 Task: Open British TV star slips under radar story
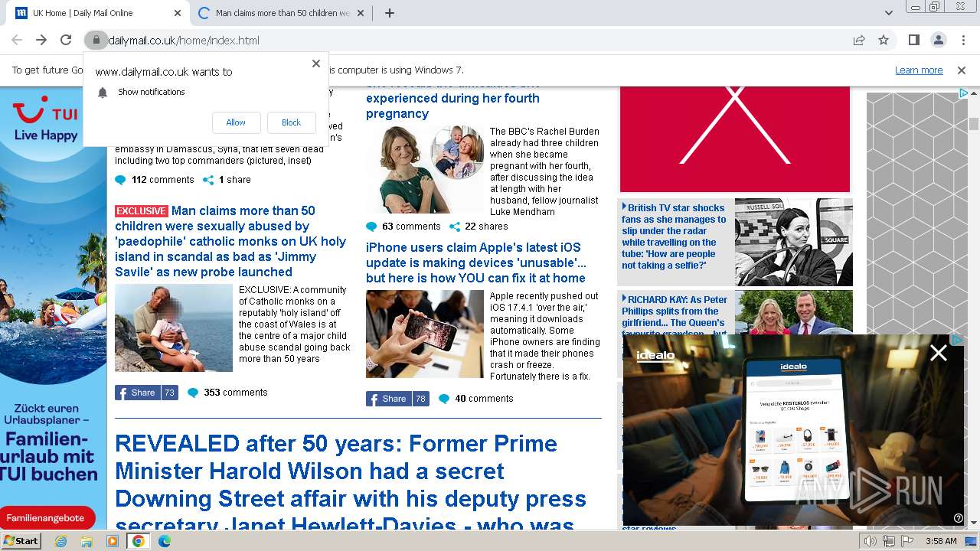tap(674, 236)
